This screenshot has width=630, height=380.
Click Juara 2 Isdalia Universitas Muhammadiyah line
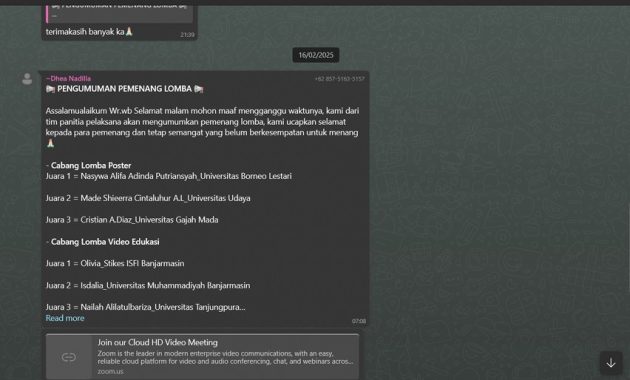point(148,285)
